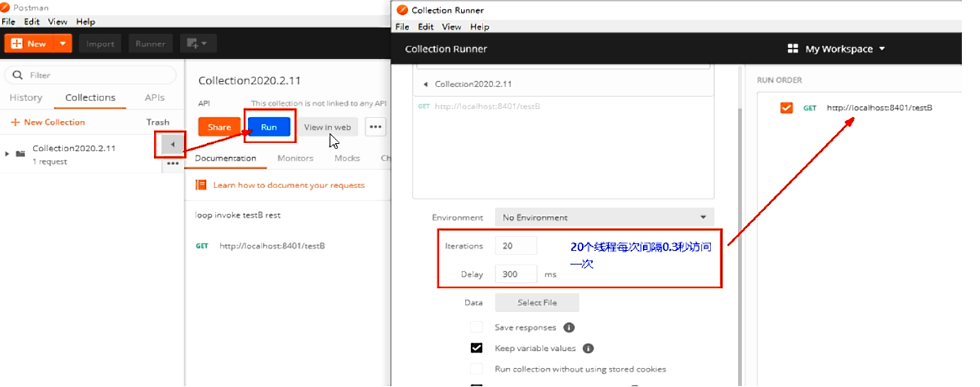This screenshot has height=387, width=980.
Task: Click the Import button in Postman
Action: 100,44
